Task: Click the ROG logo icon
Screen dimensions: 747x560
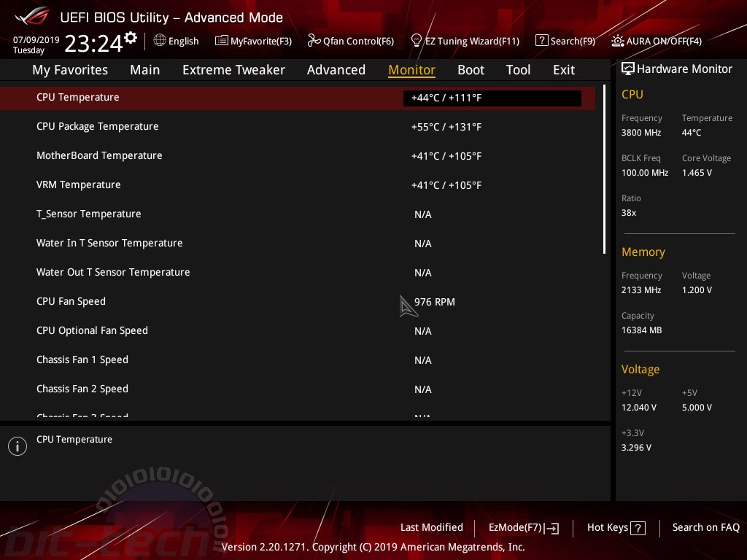Action: (32, 16)
